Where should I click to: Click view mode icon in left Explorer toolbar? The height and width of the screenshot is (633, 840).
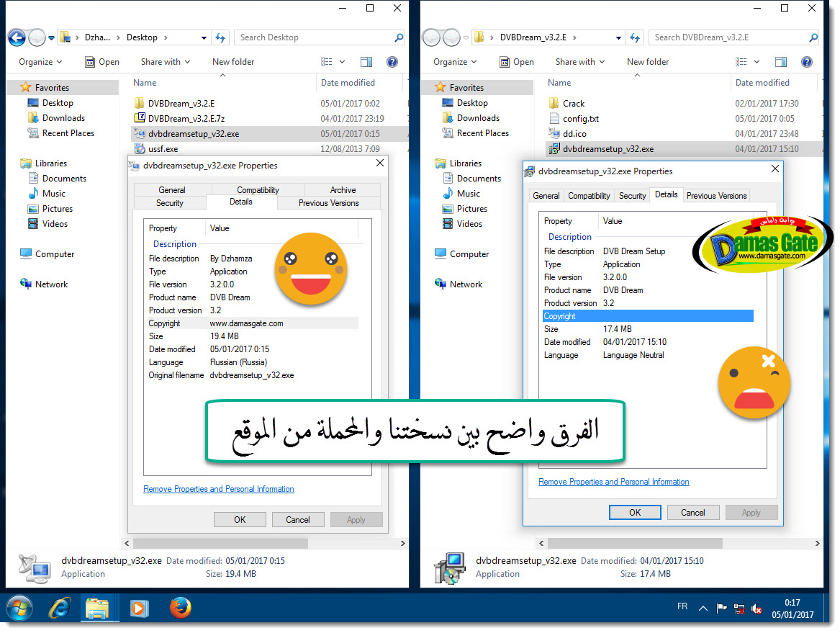coord(327,62)
